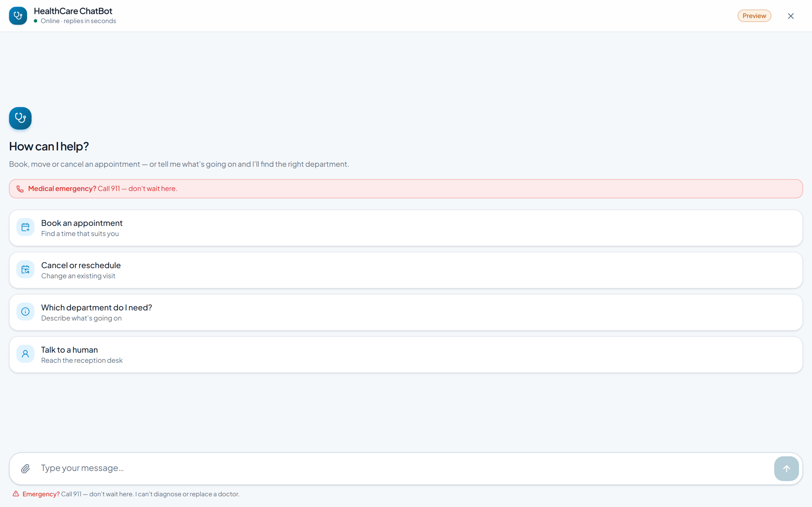
Task: Click the info circle department icon
Action: coord(25,312)
